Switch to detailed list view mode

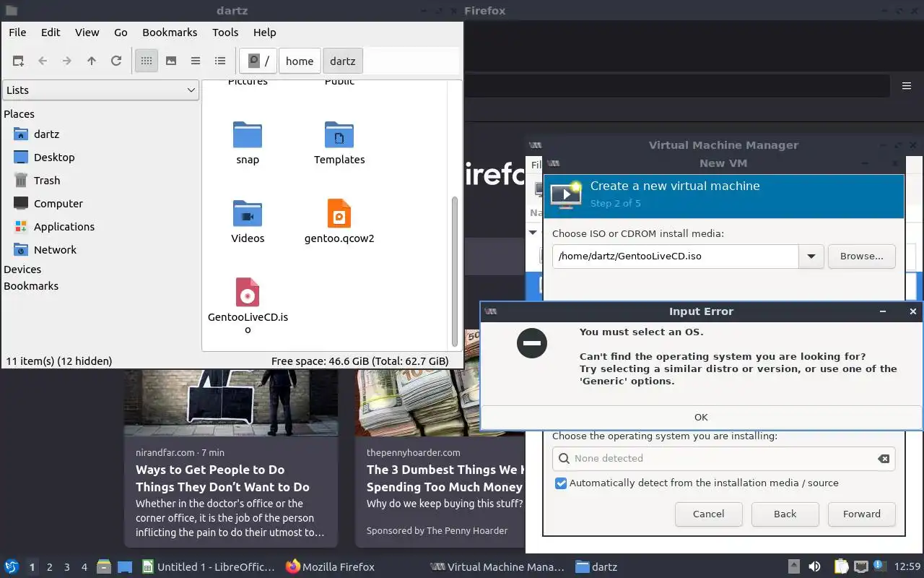click(x=220, y=61)
